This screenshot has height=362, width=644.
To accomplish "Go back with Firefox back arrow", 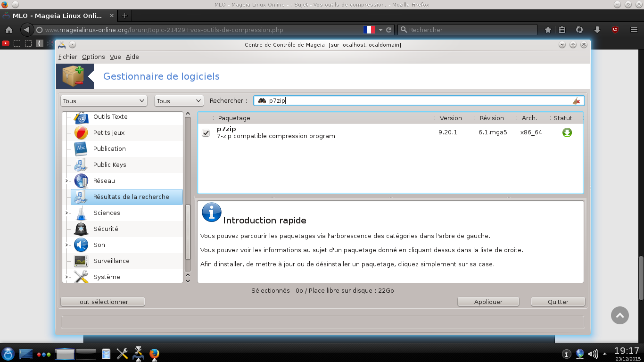I will [x=27, y=30].
